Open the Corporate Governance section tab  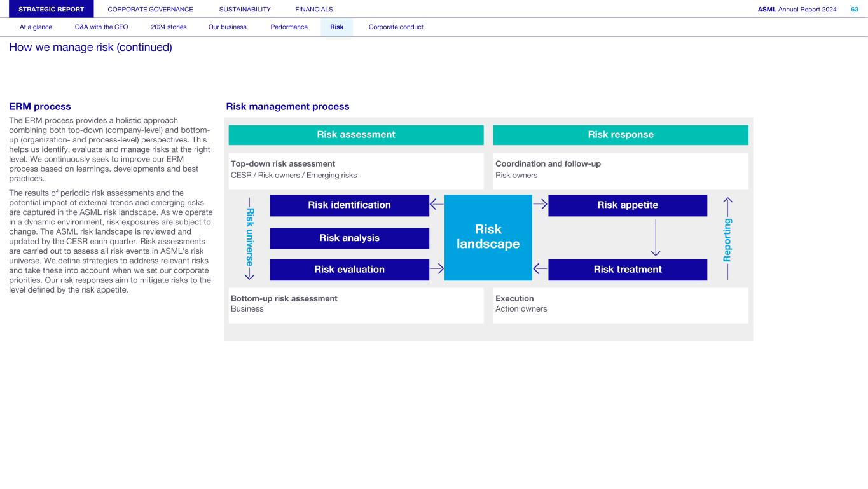click(x=150, y=9)
